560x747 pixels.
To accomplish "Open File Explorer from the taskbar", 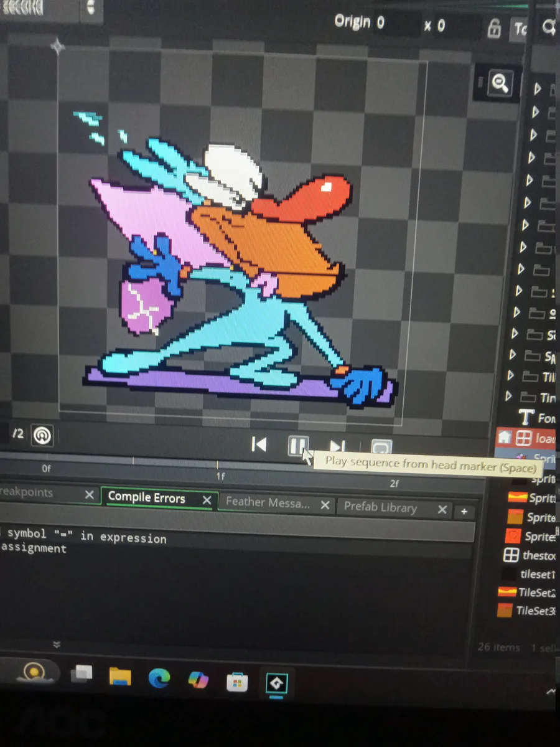I will point(120,676).
